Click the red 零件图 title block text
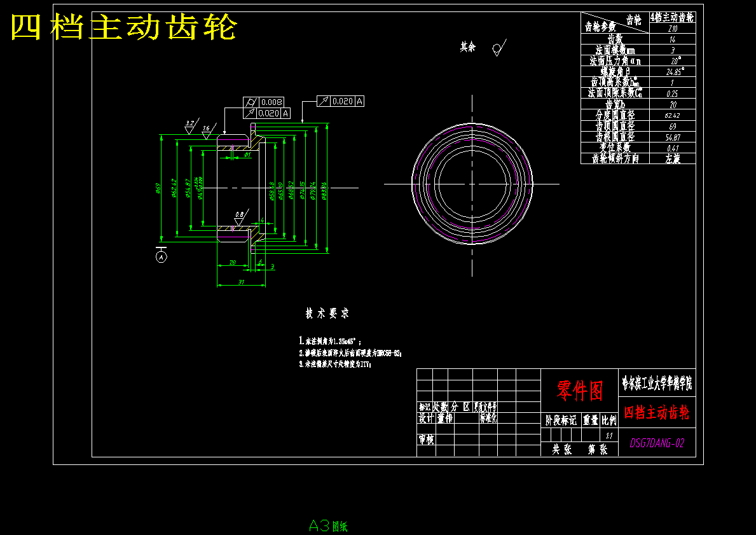756x535 pixels. 580,390
